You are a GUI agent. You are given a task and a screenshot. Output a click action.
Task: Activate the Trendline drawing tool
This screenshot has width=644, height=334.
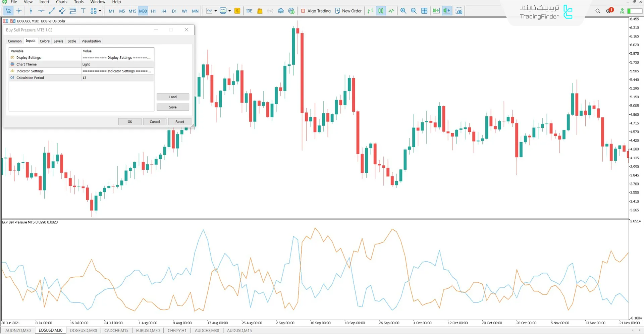[x=52, y=11]
